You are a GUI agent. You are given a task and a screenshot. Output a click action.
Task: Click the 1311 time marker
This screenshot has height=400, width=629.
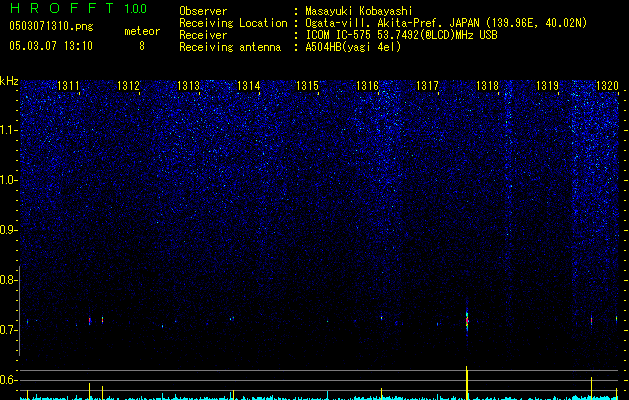tap(68, 86)
